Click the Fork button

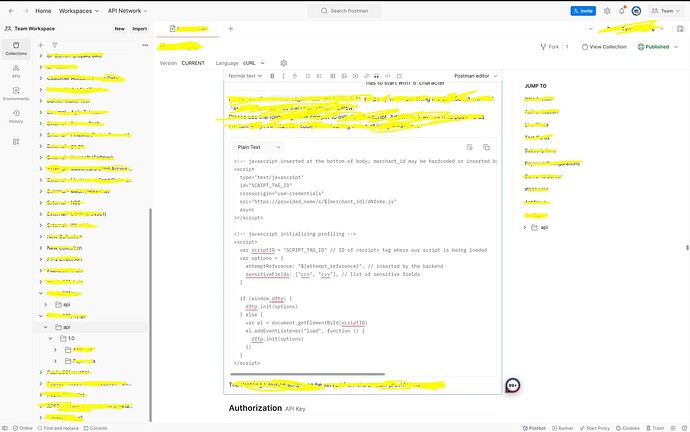point(550,47)
